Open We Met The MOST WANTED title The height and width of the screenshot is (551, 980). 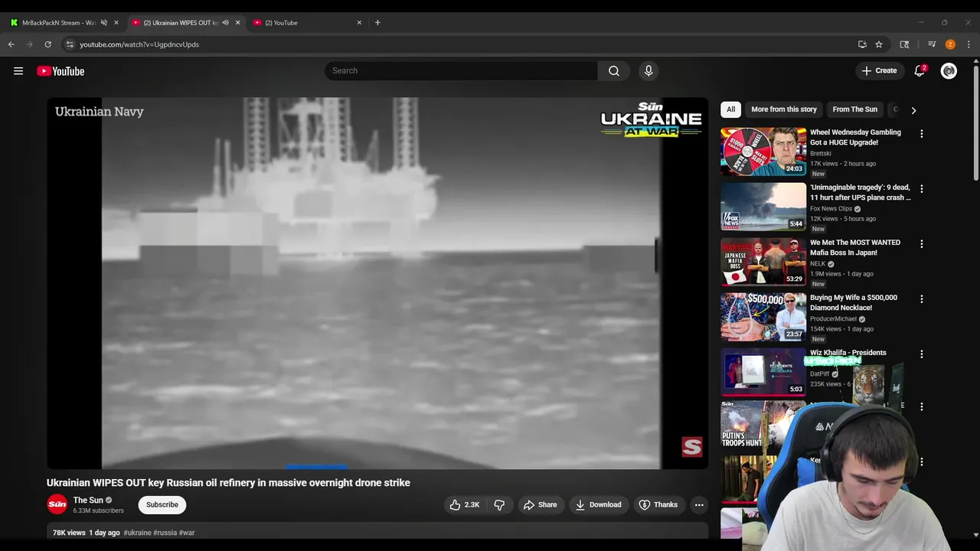click(855, 247)
